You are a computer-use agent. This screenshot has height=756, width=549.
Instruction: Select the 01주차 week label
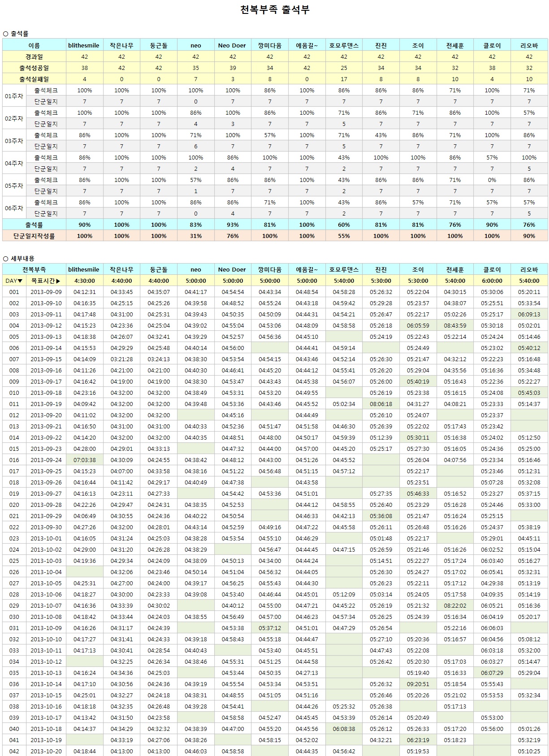point(14,96)
